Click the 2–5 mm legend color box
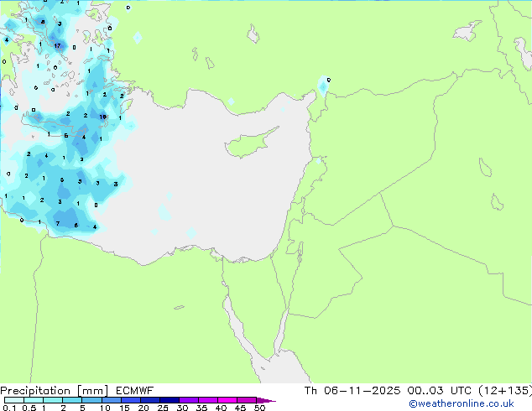This screenshot has height=411, width=532. 72,400
